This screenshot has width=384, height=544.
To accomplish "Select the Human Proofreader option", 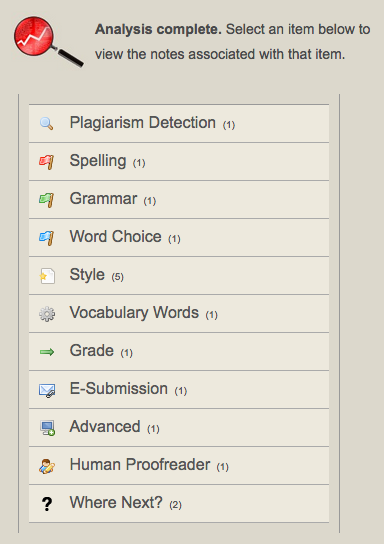I will pyautogui.click(x=179, y=466).
